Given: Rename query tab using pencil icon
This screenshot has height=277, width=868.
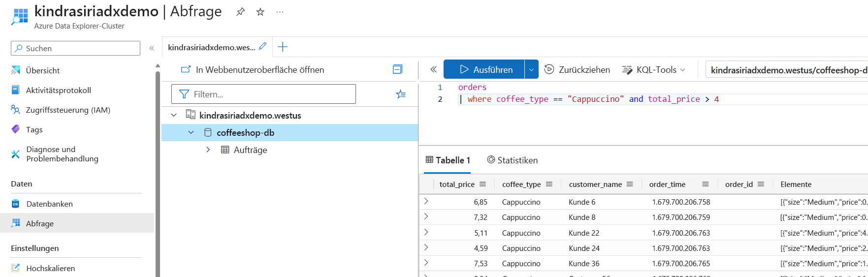Looking at the screenshot, I should pos(263,46).
